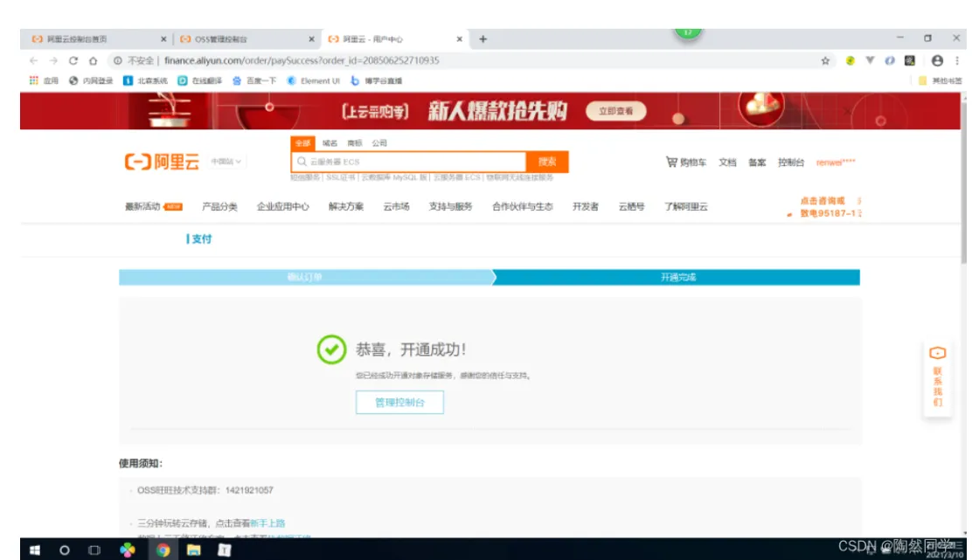
Task: Open the 其他书签 folder
Action: (941, 80)
